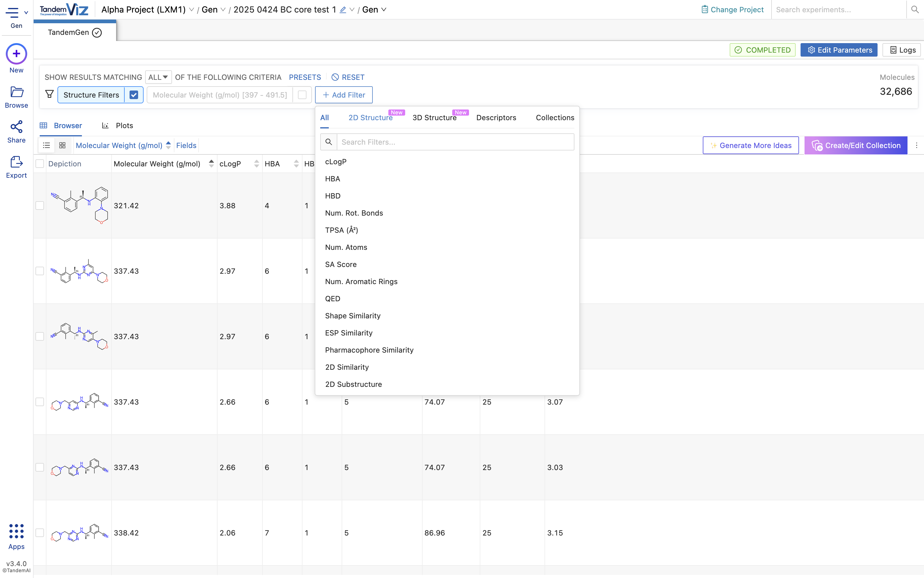Switch to grid view icon
Image resolution: width=924 pixels, height=578 pixels.
click(62, 145)
